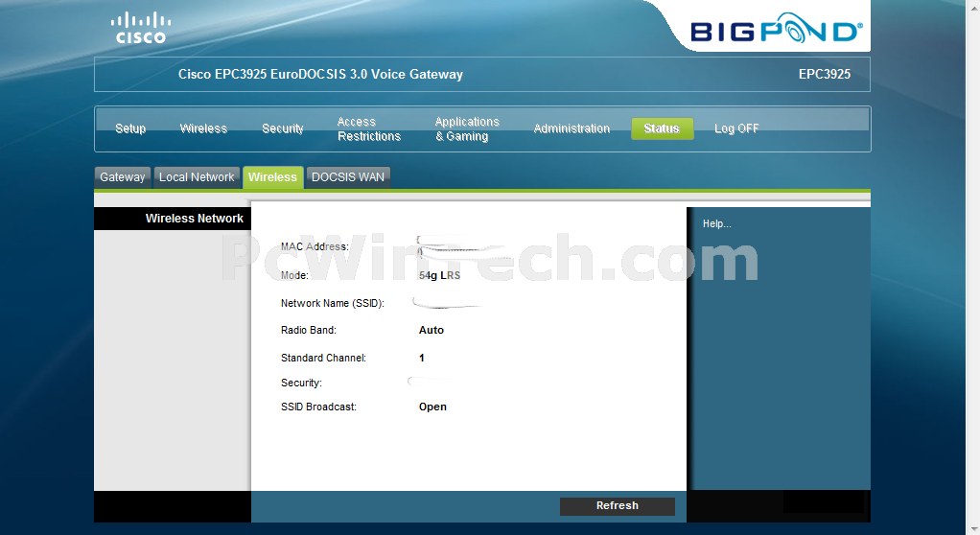The height and width of the screenshot is (535, 980).
Task: Click the Mode value 54g LRS
Action: (439, 275)
